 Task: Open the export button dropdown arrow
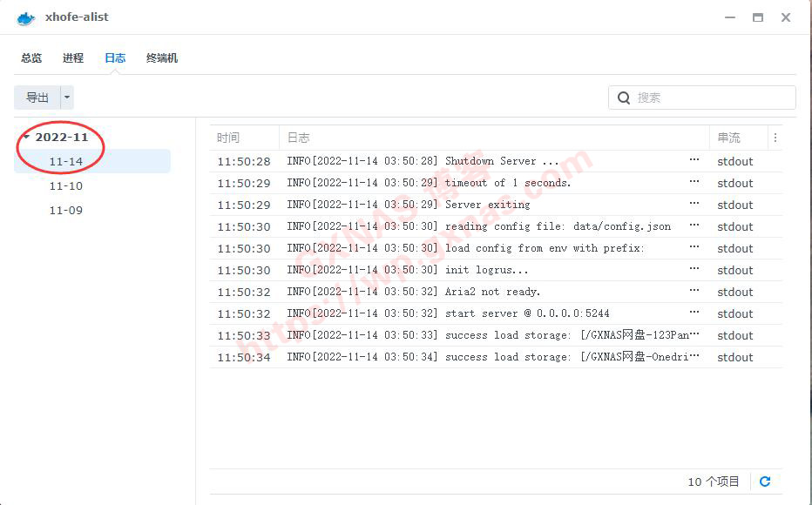[x=68, y=98]
